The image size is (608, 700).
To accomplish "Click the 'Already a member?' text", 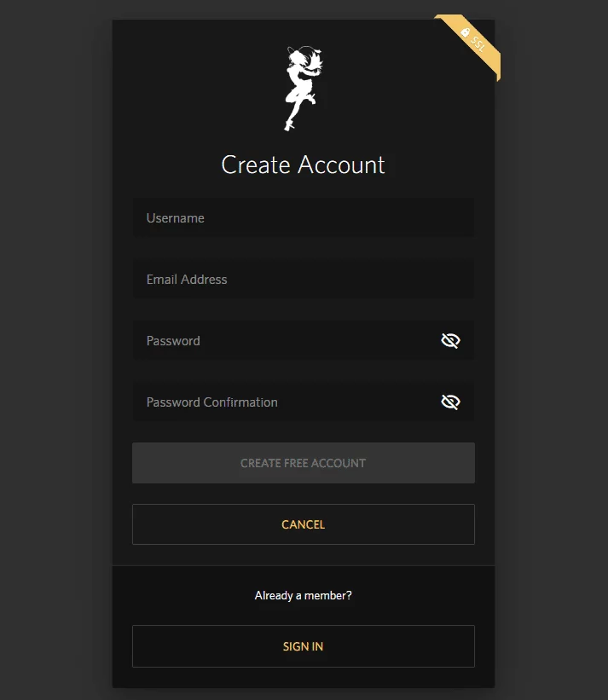I will coord(303,595).
